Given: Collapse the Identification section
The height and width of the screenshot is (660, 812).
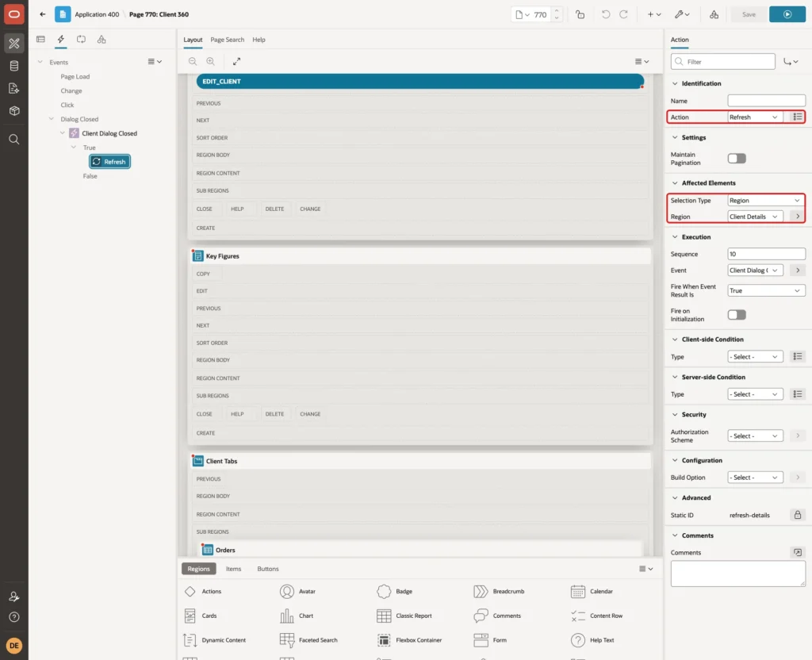Looking at the screenshot, I should point(674,83).
